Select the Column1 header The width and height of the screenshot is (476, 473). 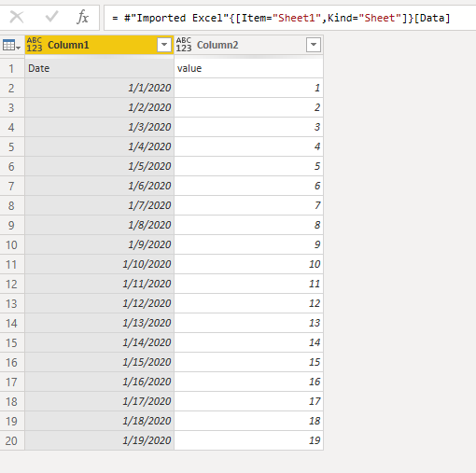[x=99, y=45]
